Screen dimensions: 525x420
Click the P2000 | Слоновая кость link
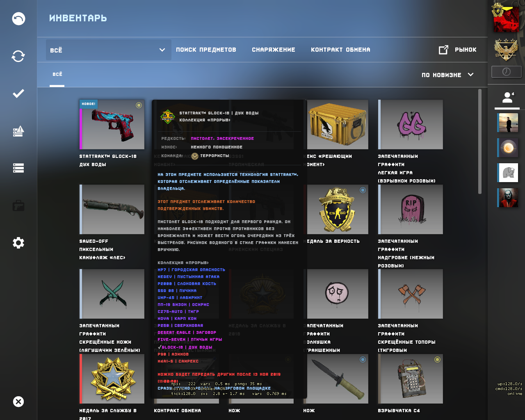(x=187, y=284)
